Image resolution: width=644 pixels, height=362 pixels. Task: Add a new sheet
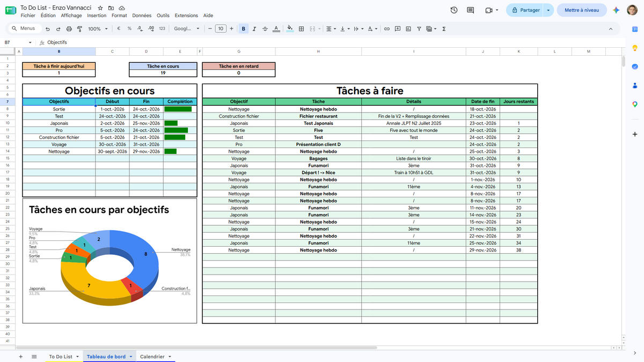[21, 357]
